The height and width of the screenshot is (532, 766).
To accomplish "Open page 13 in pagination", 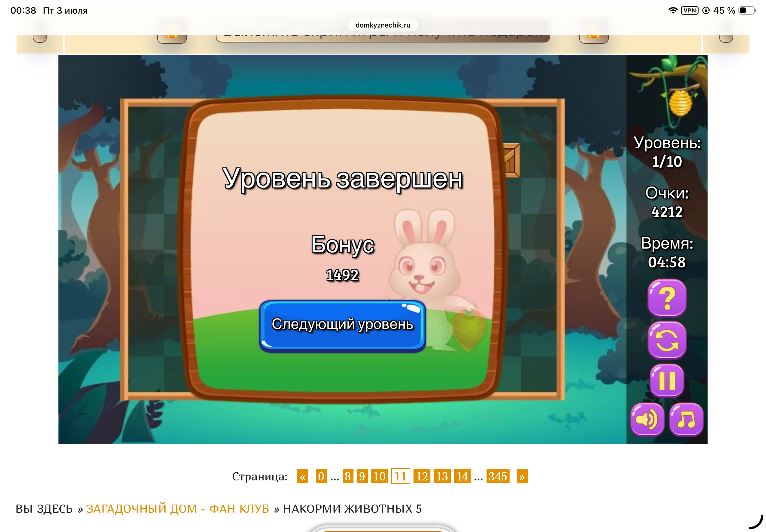I will tap(442, 476).
